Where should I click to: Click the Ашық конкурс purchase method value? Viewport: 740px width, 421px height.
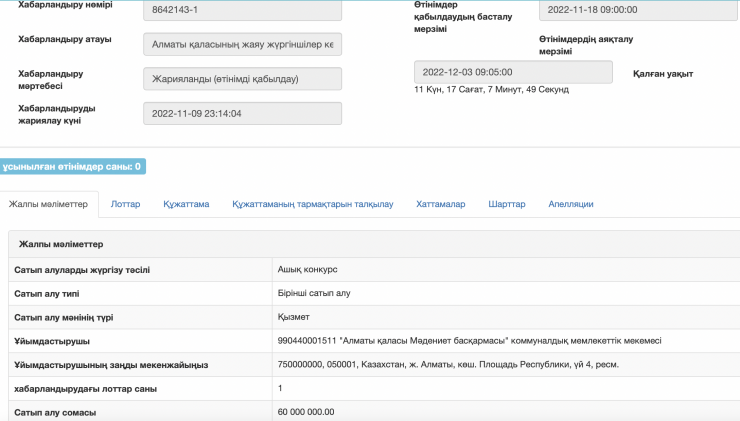pos(307,270)
